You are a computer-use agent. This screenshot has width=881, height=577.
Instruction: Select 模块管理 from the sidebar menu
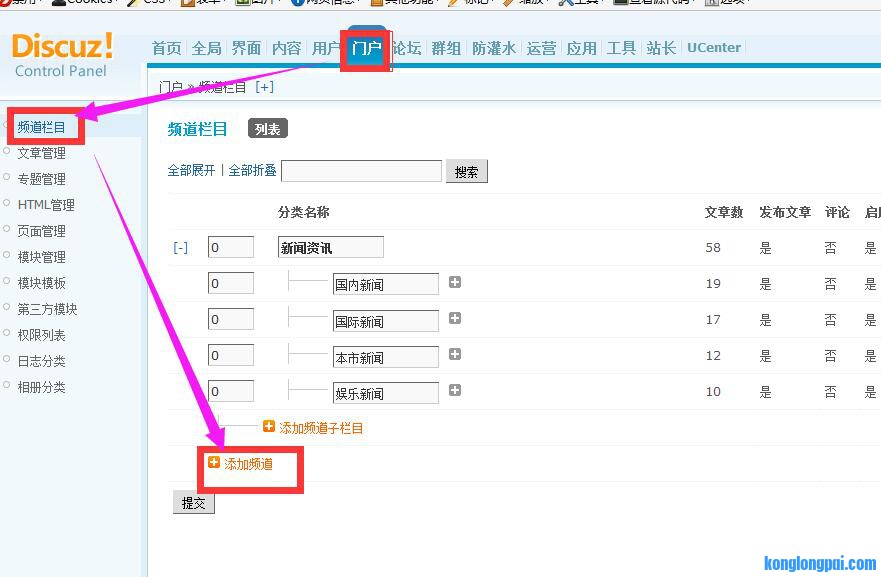click(41, 257)
